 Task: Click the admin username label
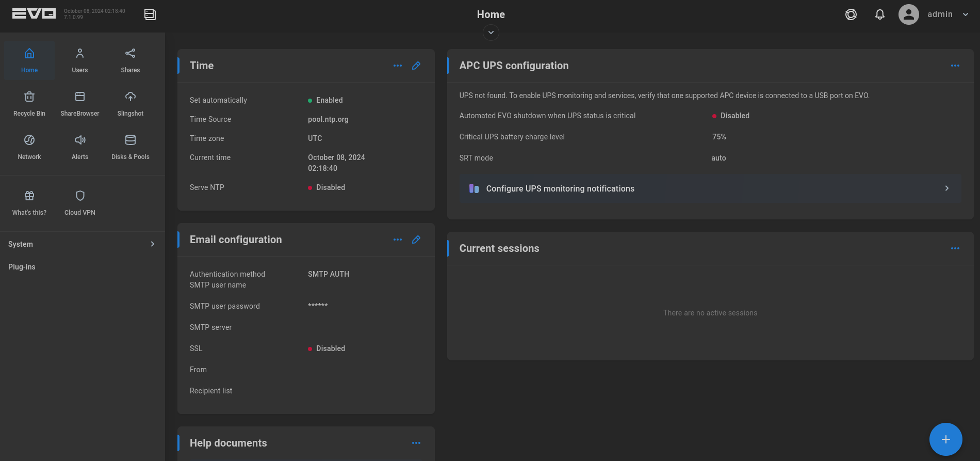(x=940, y=14)
